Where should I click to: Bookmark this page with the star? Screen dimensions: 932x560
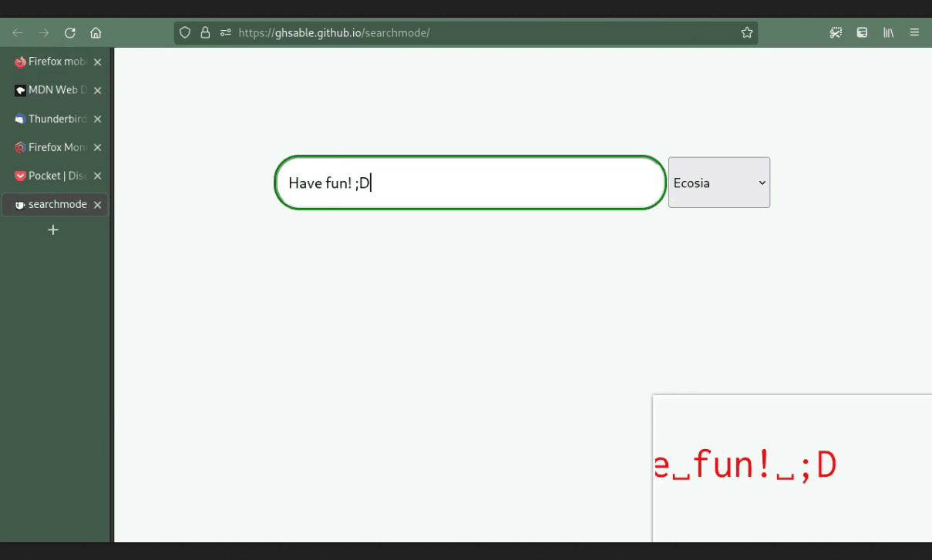click(746, 32)
